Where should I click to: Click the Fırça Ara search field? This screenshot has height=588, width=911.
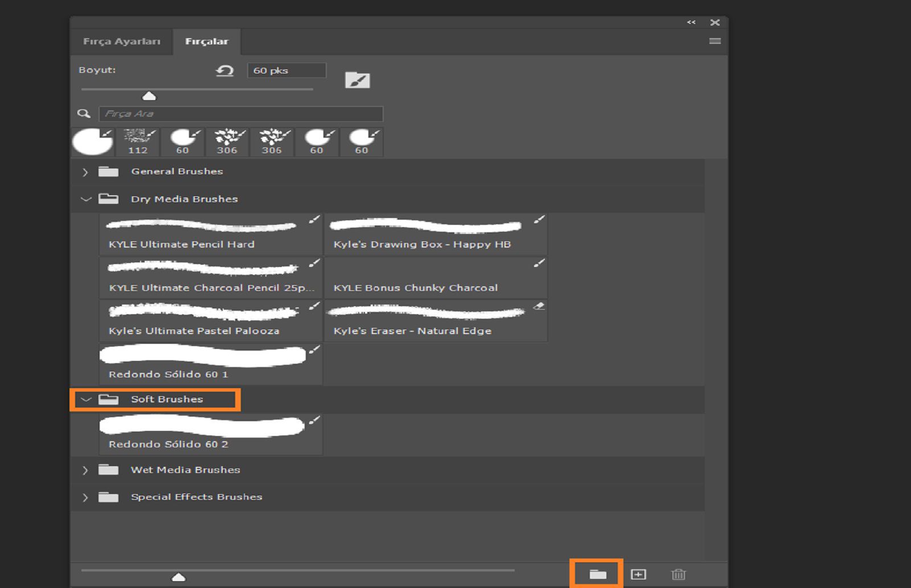[x=241, y=113]
